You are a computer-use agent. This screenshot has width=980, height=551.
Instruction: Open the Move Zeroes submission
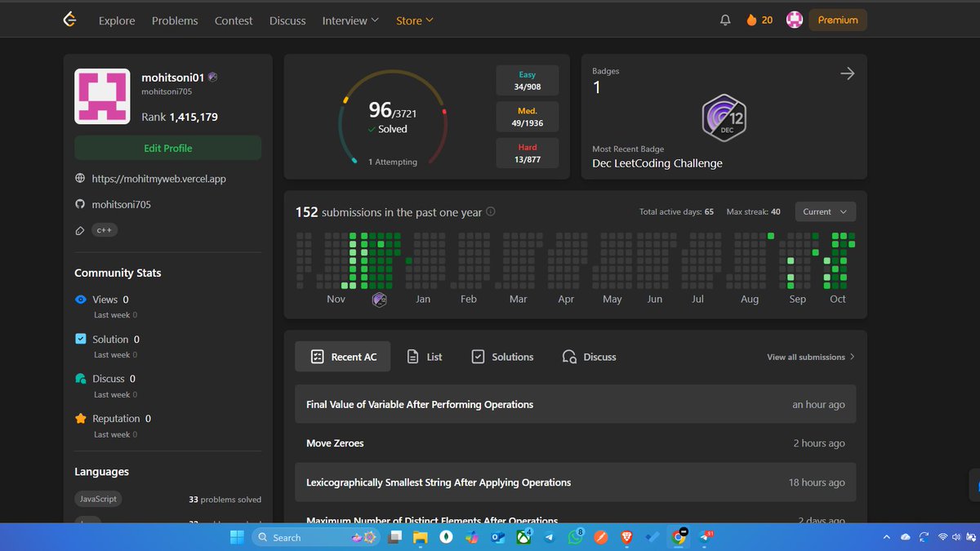(575, 443)
